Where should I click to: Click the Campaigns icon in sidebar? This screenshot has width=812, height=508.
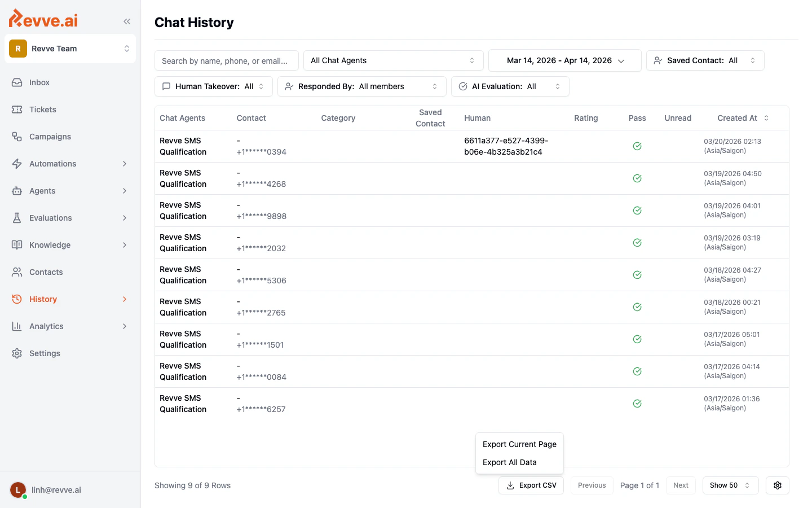pyautogui.click(x=17, y=137)
